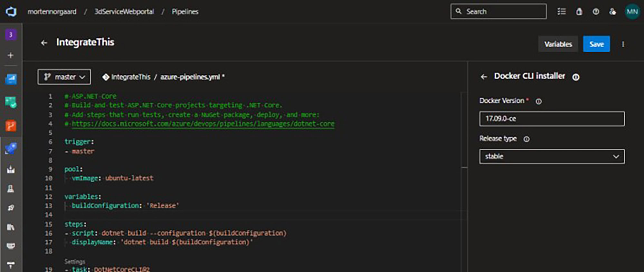This screenshot has width=644, height=272.
Task: Click the 'task: DotNetCoreCLI@2' line
Action: point(107,269)
